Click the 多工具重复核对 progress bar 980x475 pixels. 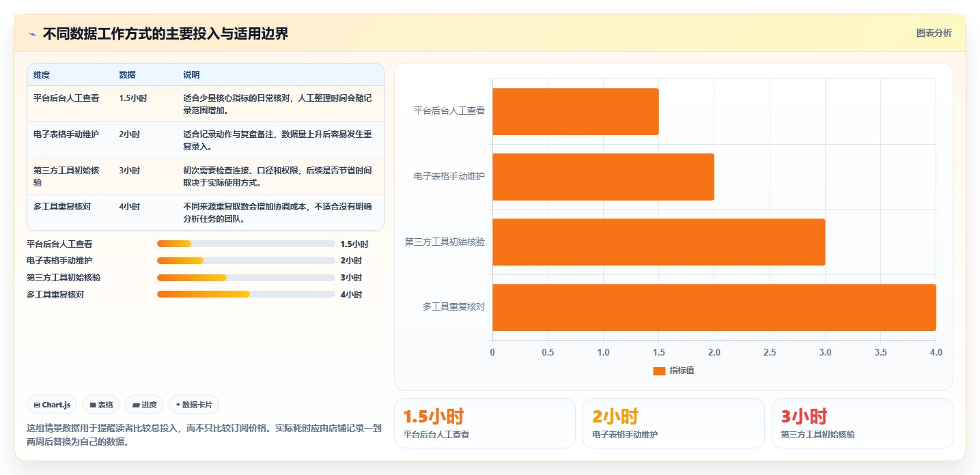click(x=246, y=295)
